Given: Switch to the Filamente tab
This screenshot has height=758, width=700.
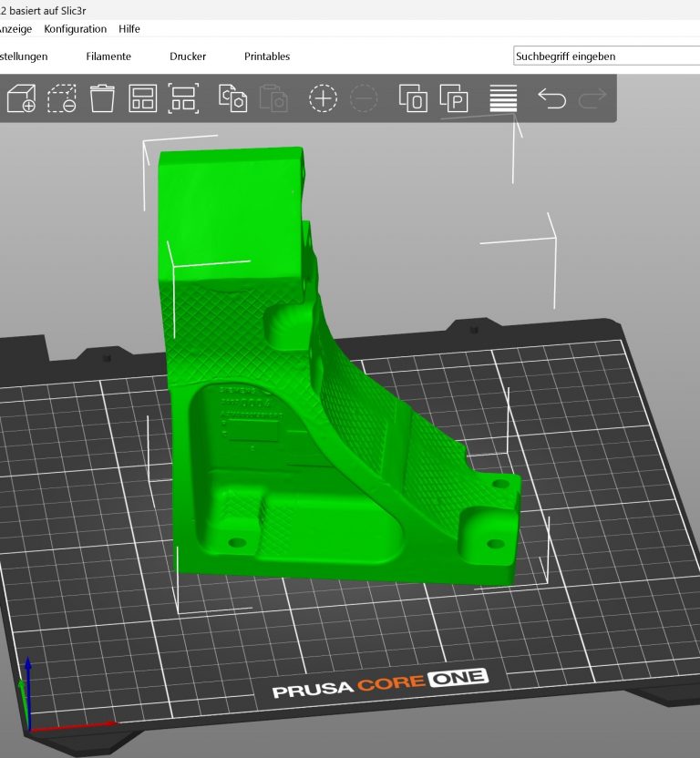Looking at the screenshot, I should (108, 56).
